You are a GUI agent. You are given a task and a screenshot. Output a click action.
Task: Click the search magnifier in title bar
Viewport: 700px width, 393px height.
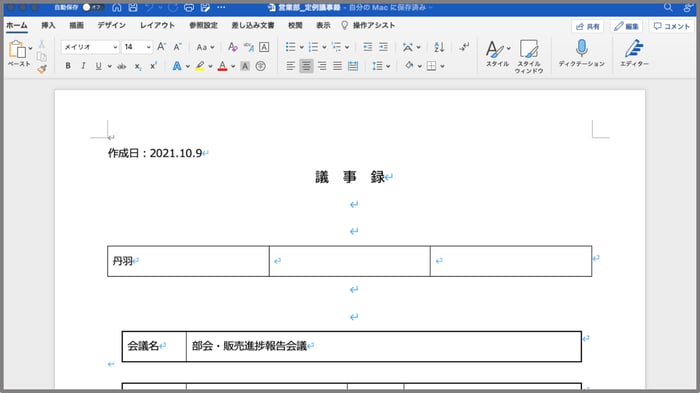[x=668, y=7]
